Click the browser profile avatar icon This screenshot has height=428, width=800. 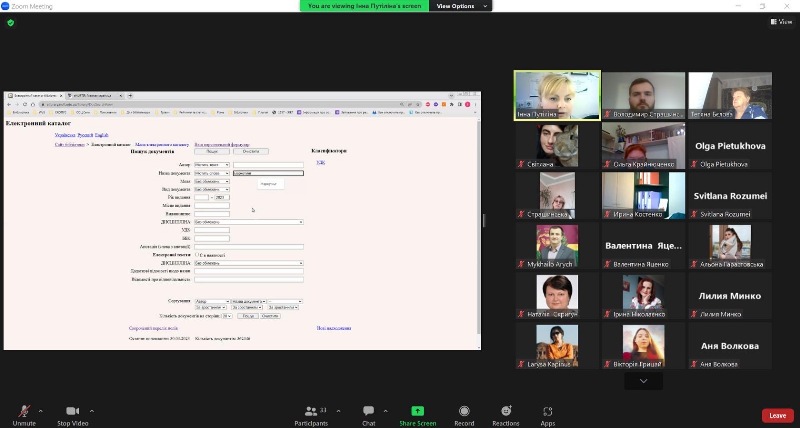pos(467,104)
